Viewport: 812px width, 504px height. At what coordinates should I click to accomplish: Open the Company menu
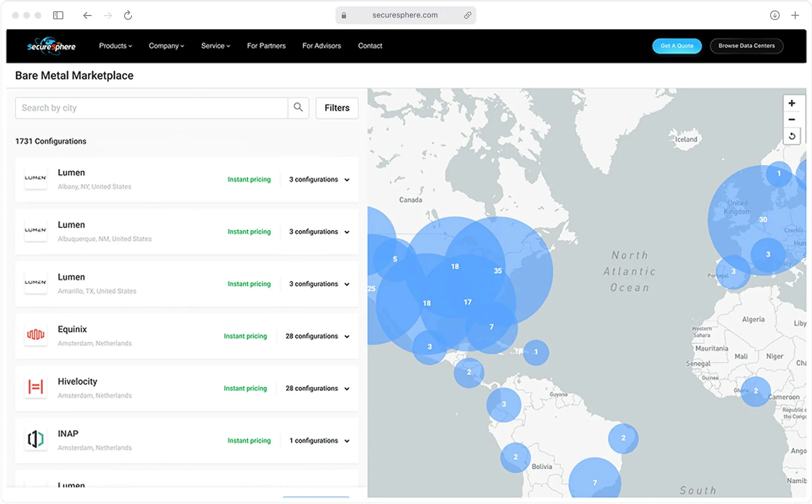[x=166, y=46]
